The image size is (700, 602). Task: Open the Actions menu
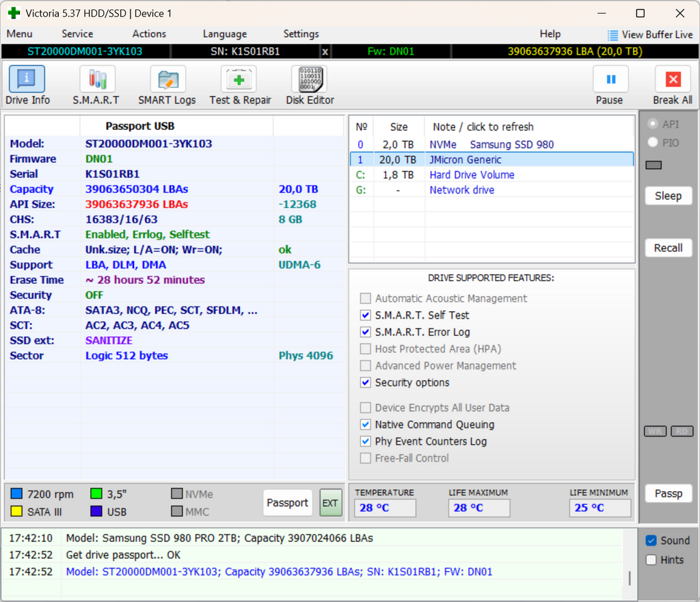[148, 34]
